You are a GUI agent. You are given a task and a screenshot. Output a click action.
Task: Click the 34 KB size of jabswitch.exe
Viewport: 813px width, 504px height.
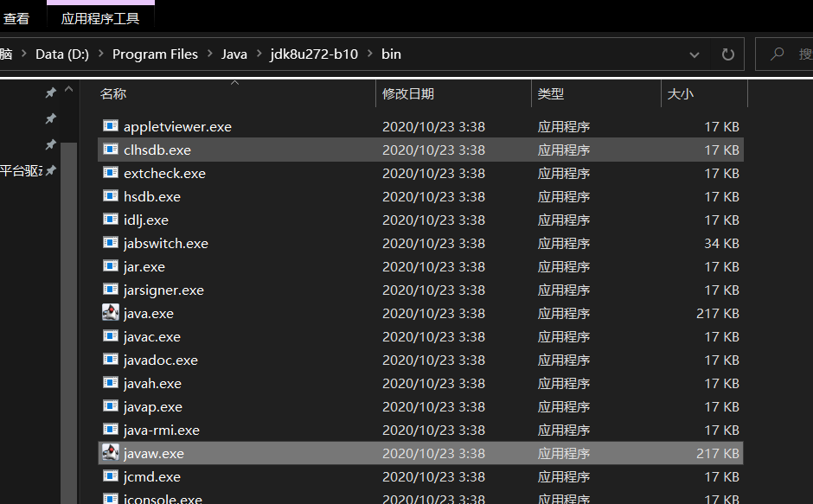point(721,243)
